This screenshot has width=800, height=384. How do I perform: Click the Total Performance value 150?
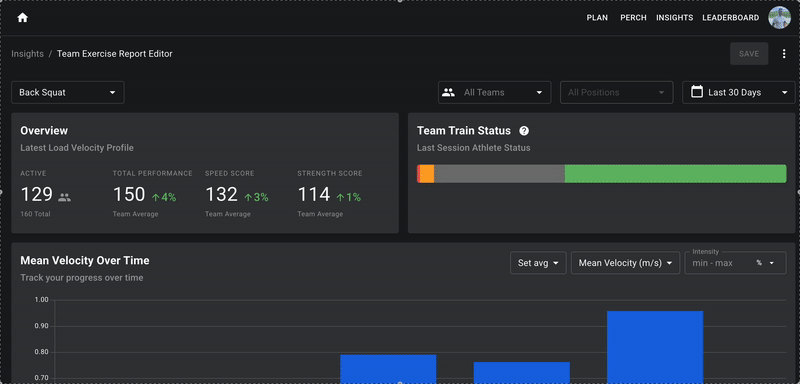(129, 194)
